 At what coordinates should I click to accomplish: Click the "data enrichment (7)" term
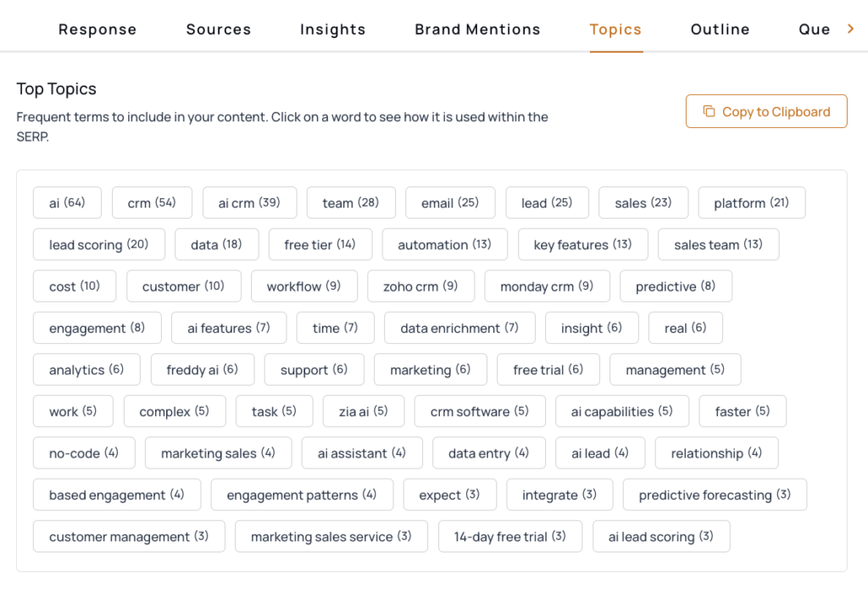point(459,328)
